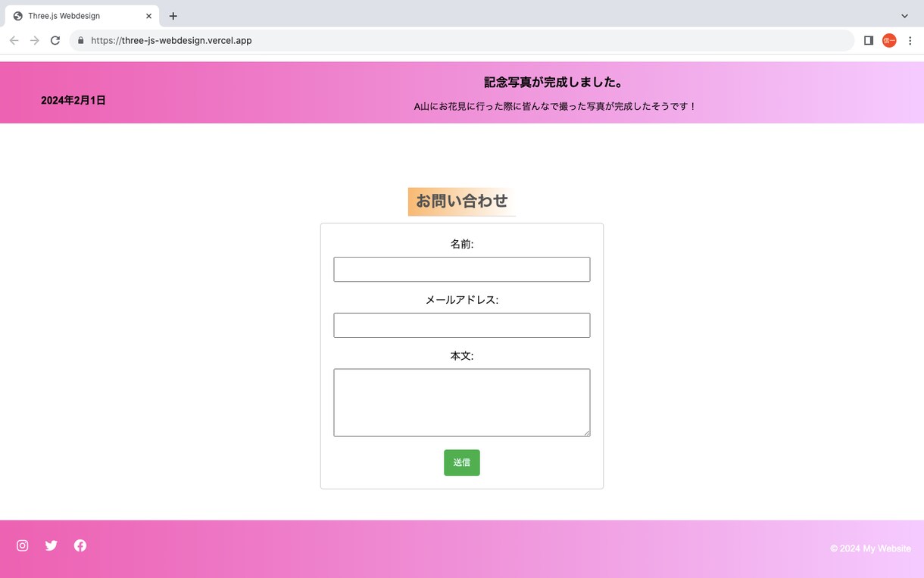Click the メールアドレス: label

click(x=462, y=300)
